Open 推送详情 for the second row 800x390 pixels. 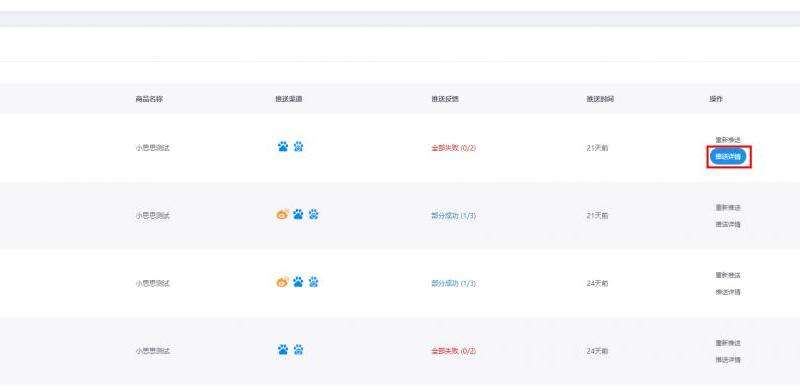pyautogui.click(x=728, y=224)
